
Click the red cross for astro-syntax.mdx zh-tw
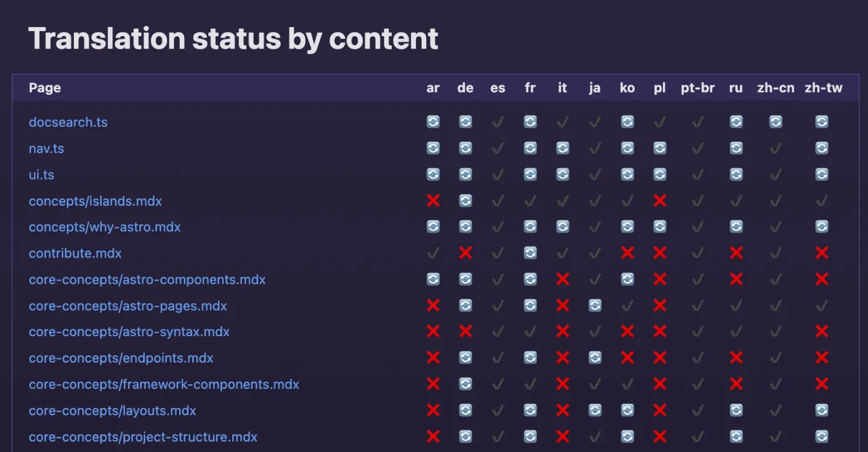pyautogui.click(x=822, y=332)
